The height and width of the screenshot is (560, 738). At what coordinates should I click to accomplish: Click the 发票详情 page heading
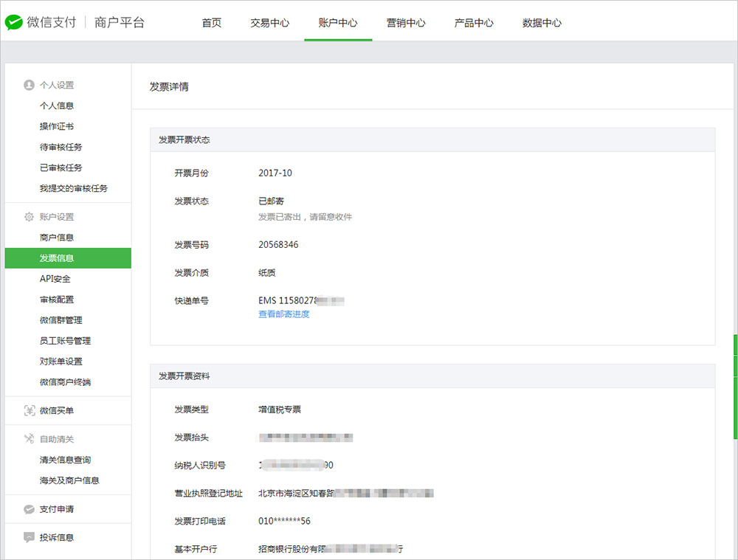click(x=170, y=86)
